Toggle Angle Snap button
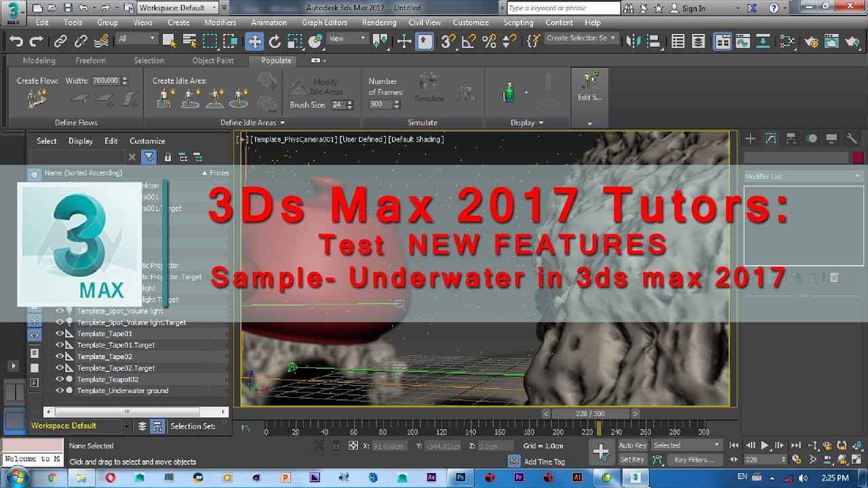868x488 pixels. pyautogui.click(x=469, y=41)
